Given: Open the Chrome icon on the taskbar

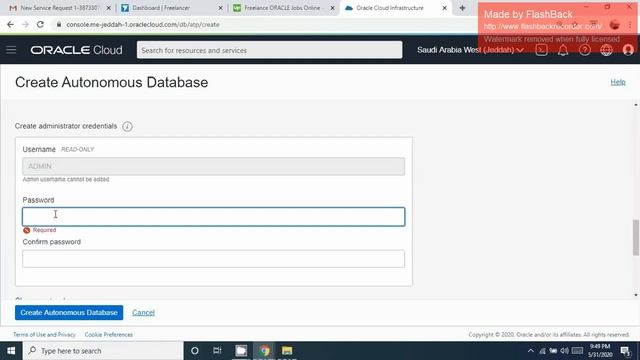Looking at the screenshot, I should pyautogui.click(x=264, y=351).
